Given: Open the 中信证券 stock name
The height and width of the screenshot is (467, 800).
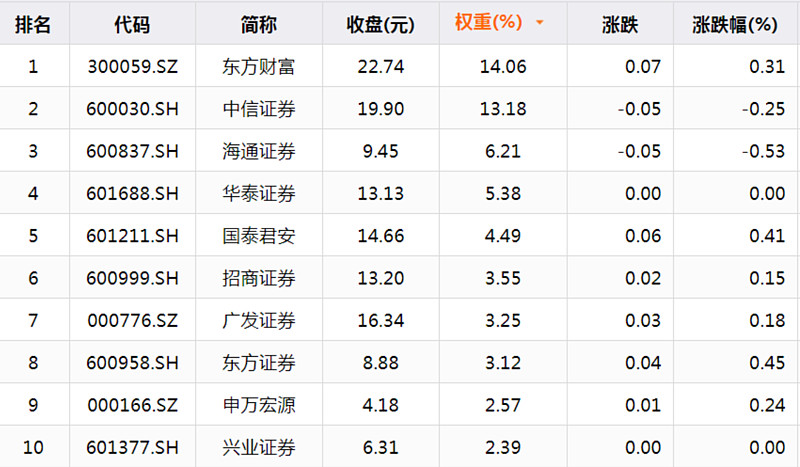Looking at the screenshot, I should (259, 109).
